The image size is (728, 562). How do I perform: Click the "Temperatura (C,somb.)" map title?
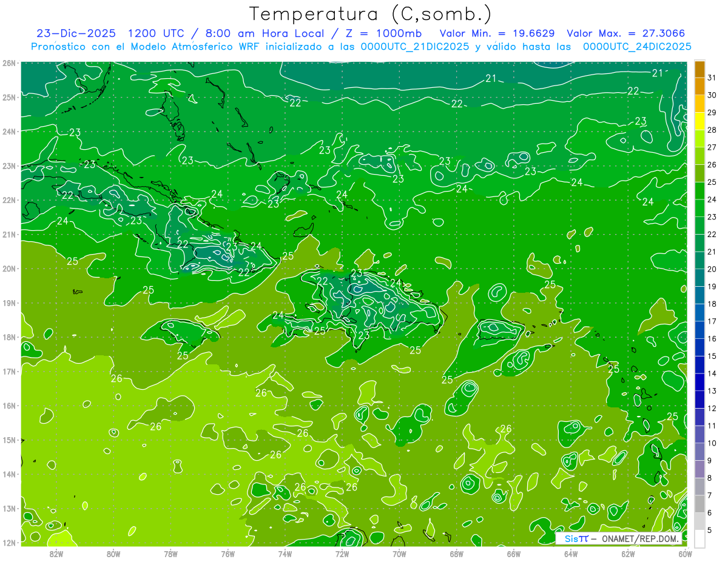[371, 14]
